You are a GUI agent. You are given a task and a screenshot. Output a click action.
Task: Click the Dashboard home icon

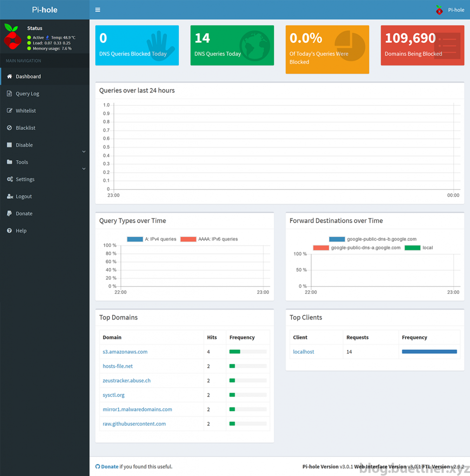[9, 76]
